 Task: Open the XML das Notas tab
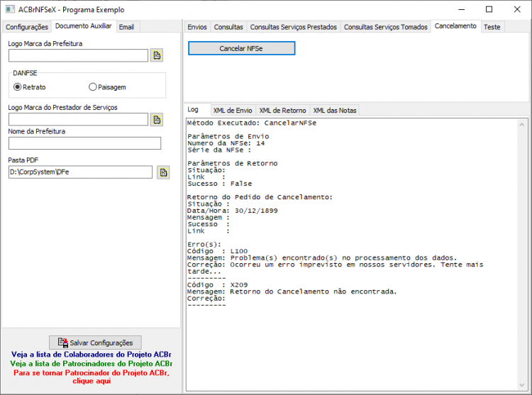click(335, 110)
